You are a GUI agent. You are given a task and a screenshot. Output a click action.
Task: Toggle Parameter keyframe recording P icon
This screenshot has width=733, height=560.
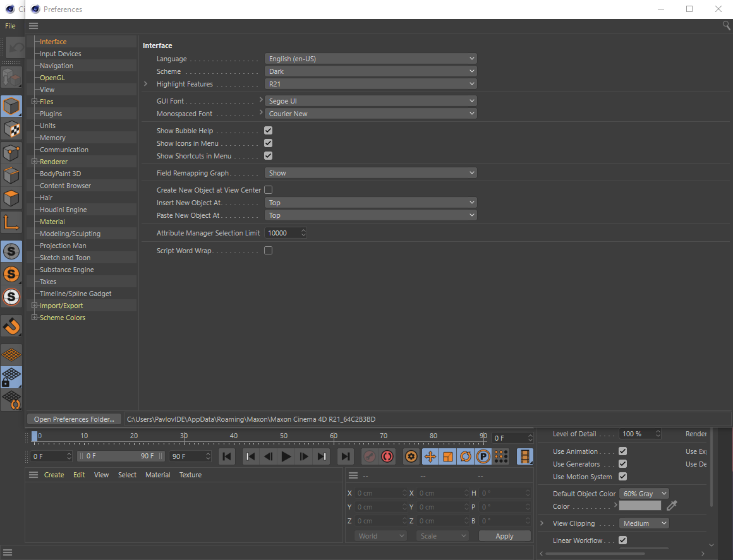pyautogui.click(x=483, y=456)
